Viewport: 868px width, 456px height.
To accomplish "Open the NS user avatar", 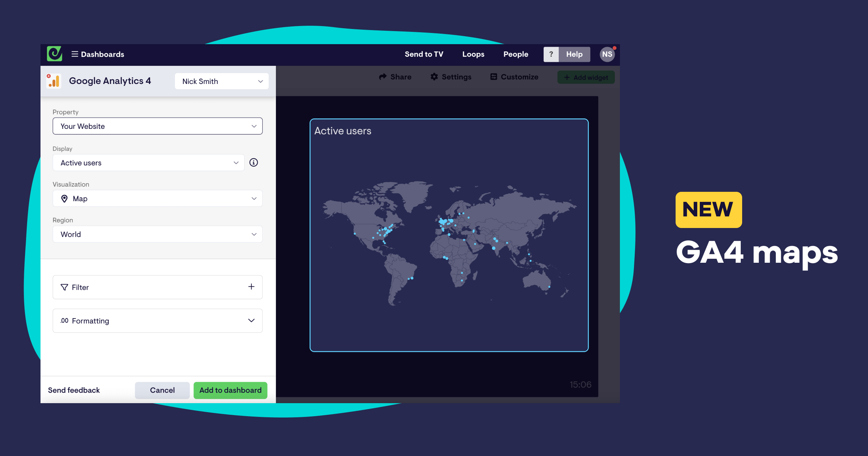I will click(x=607, y=54).
